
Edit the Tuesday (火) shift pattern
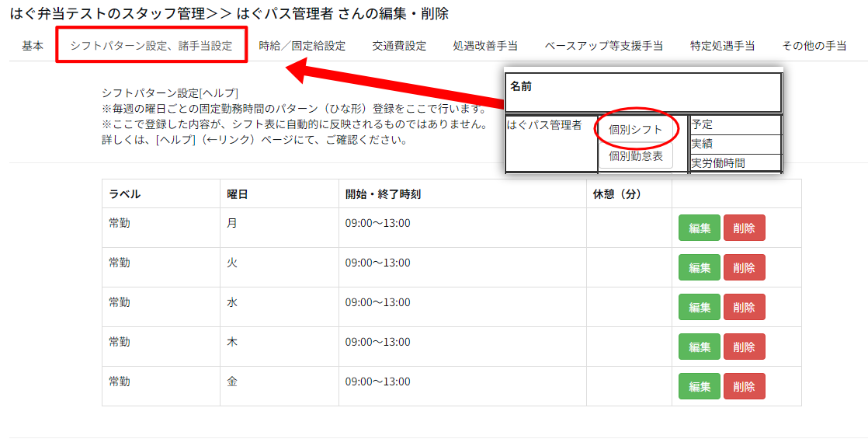pos(699,267)
